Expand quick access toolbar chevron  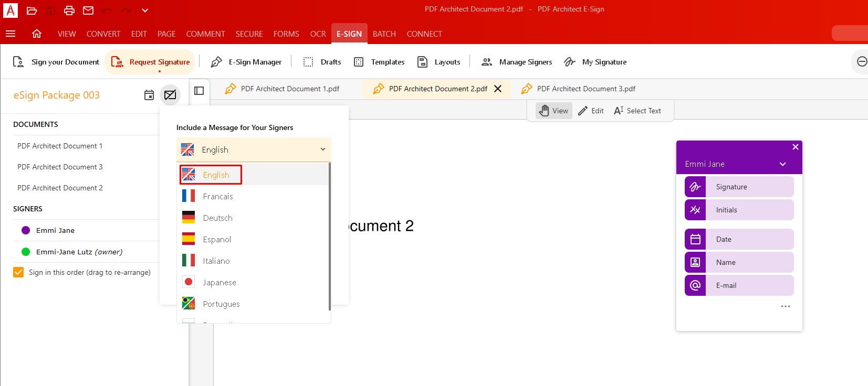pos(145,10)
